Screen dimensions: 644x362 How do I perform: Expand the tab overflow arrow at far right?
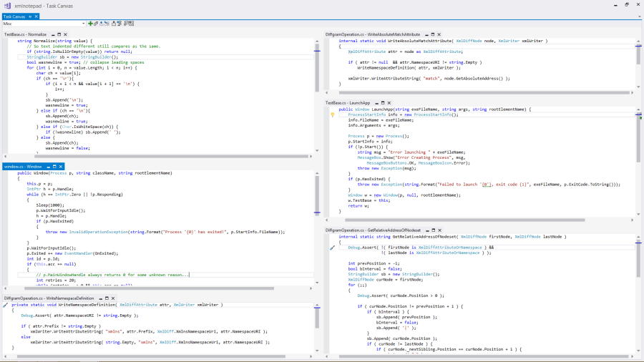639,16
